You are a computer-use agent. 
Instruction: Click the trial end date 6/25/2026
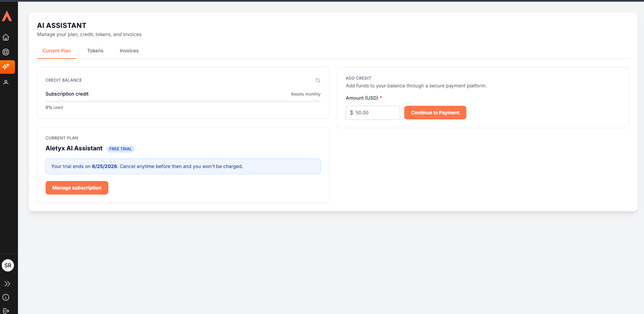(105, 166)
